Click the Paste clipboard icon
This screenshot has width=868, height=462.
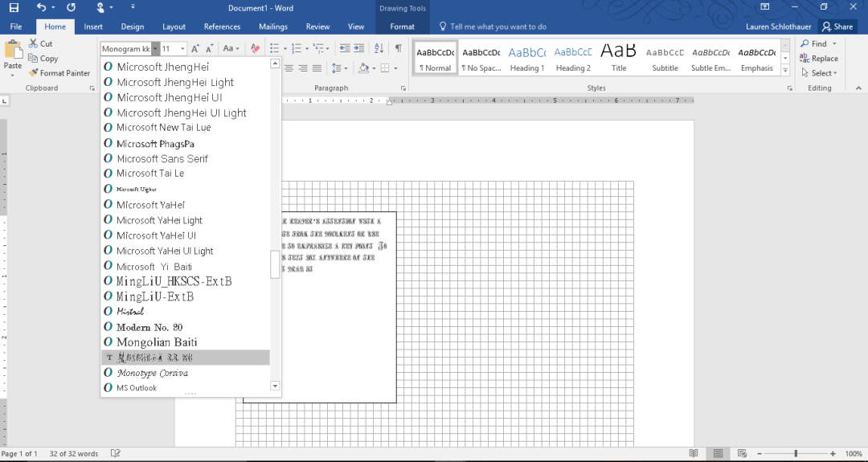click(12, 49)
